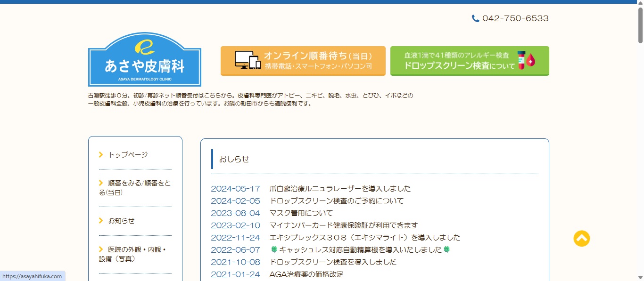Click the yellow scroll-to-top arrow button
Image resolution: width=644 pixels, height=281 pixels.
581,238
